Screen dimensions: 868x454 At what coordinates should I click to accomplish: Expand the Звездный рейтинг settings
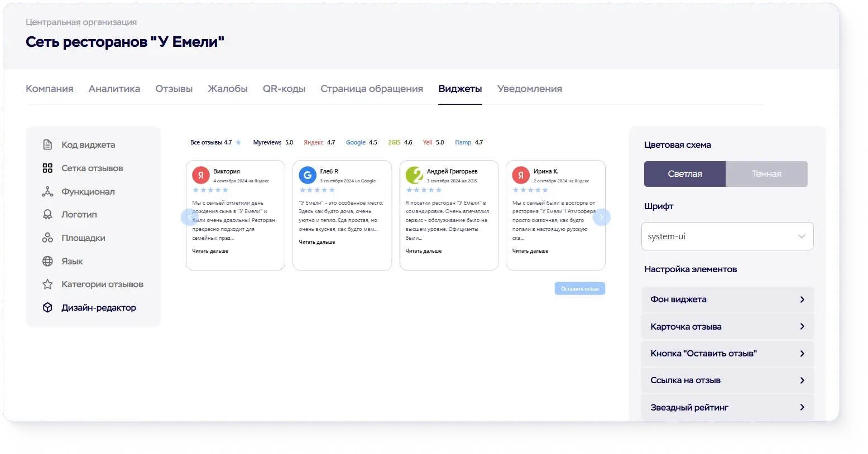coord(727,408)
